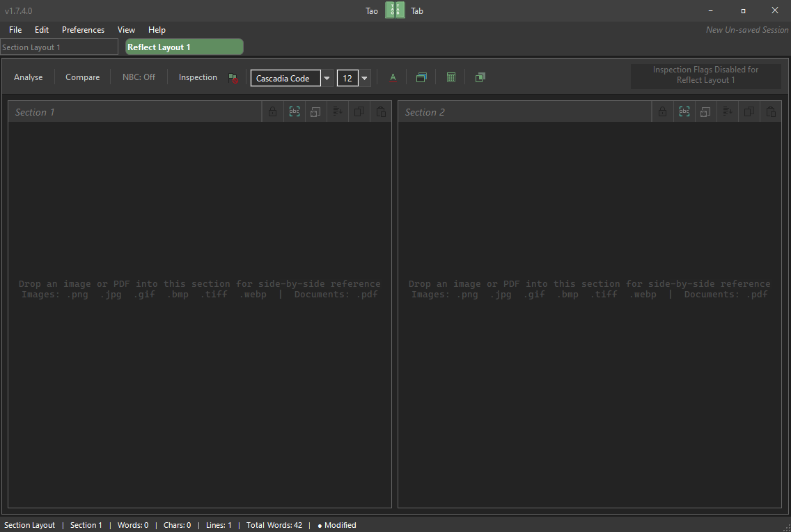The width and height of the screenshot is (791, 532).
Task: Click the Analyse button
Action: click(x=29, y=77)
